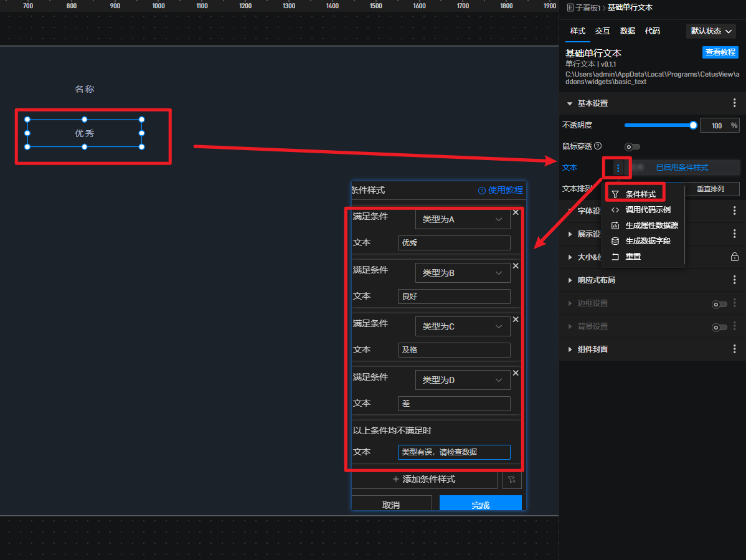Image resolution: width=746 pixels, height=560 pixels.
Task: Delete the 类型为D condition using its X
Action: pos(516,373)
